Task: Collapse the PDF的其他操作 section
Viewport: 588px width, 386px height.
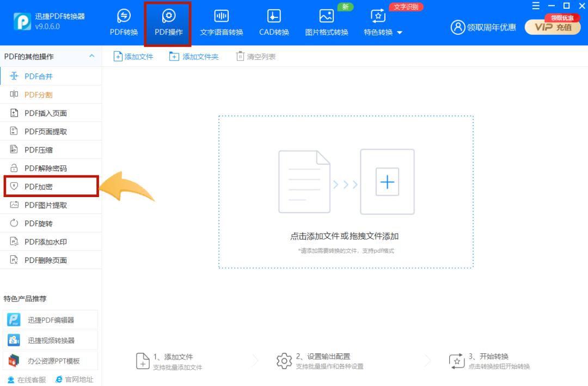Action: click(91, 56)
